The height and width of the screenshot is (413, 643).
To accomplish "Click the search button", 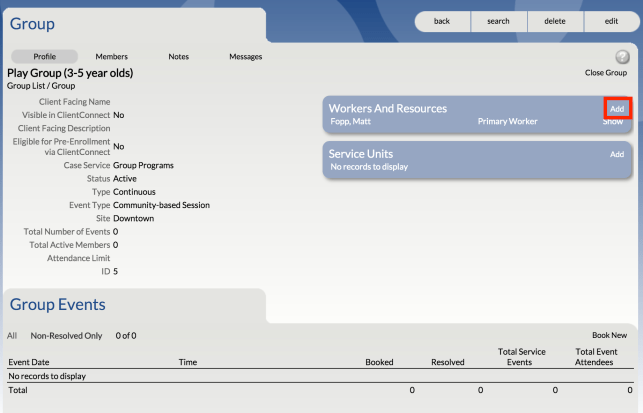I will coord(499,21).
